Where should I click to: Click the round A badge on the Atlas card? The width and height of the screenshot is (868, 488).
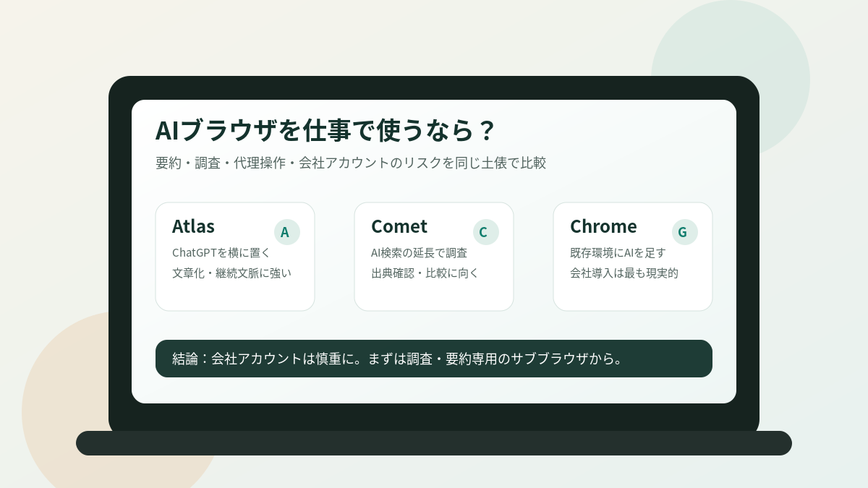point(287,232)
